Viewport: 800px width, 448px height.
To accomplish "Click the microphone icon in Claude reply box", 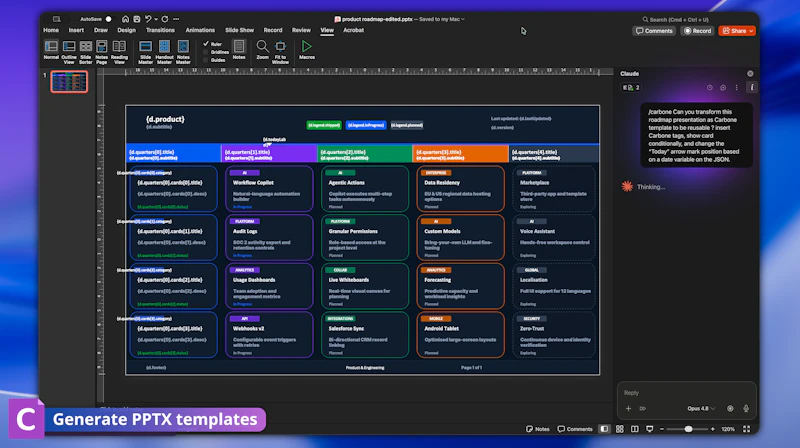I will [x=746, y=408].
